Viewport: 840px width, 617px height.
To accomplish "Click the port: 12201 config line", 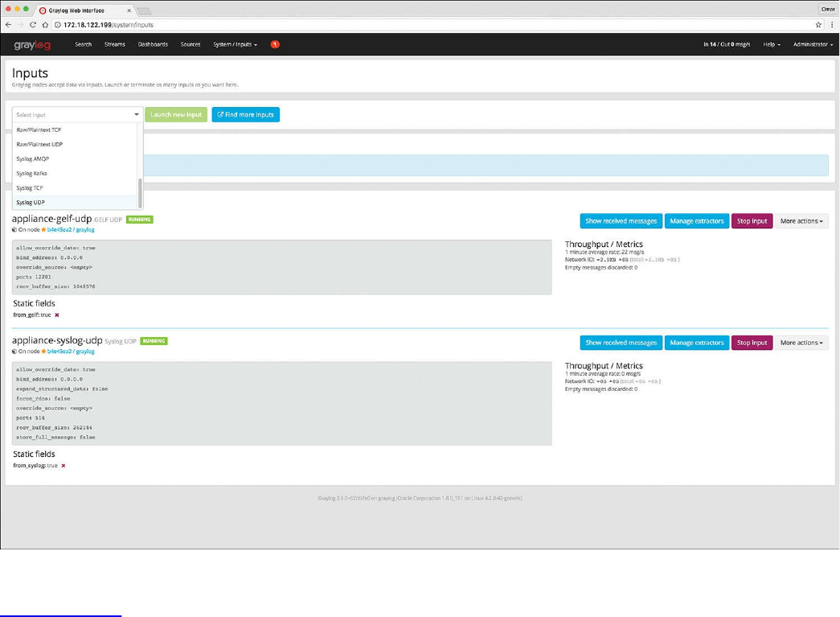I will (34, 278).
